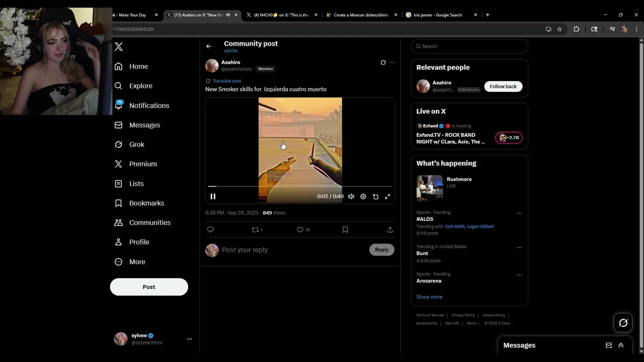
Task: Go to Home in sidebar
Action: pos(131,66)
